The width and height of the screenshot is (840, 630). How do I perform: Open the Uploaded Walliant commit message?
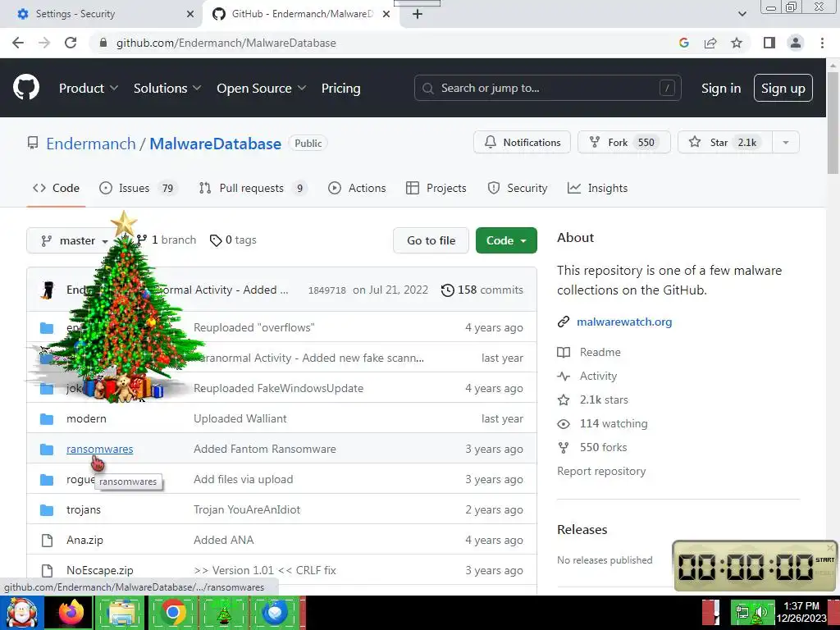click(240, 418)
